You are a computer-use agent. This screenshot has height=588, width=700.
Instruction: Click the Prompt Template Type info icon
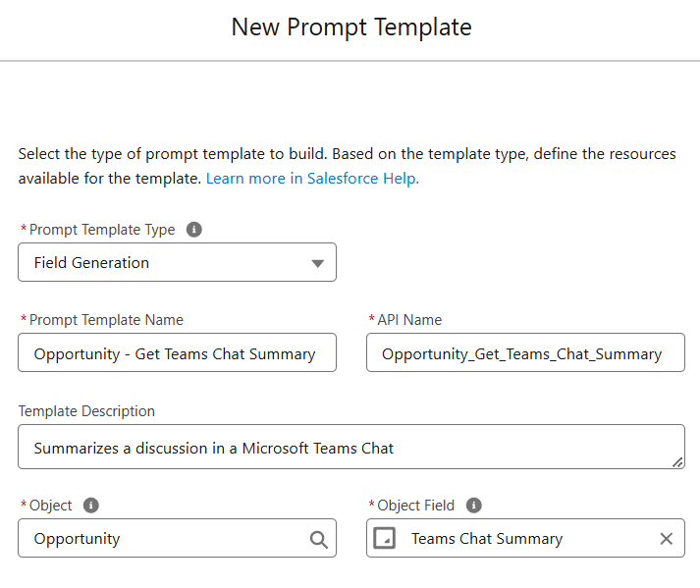[x=193, y=230]
